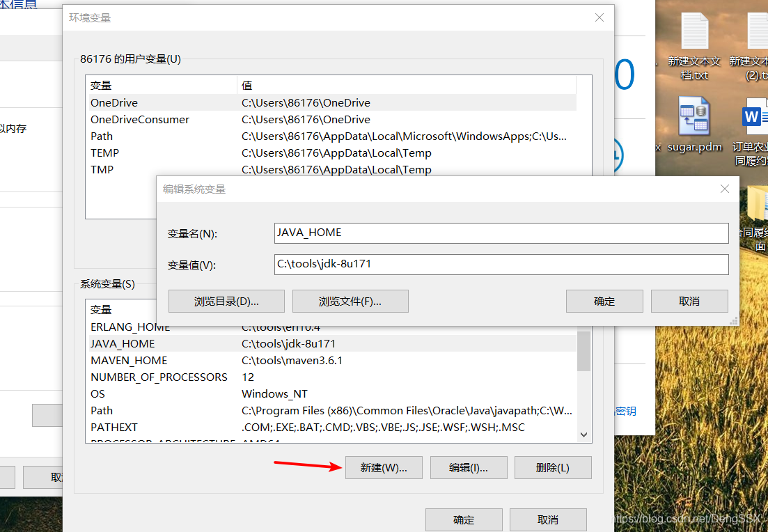Click 取消 at bottom of 环境变量 window
This screenshot has width=768, height=532.
[x=548, y=519]
